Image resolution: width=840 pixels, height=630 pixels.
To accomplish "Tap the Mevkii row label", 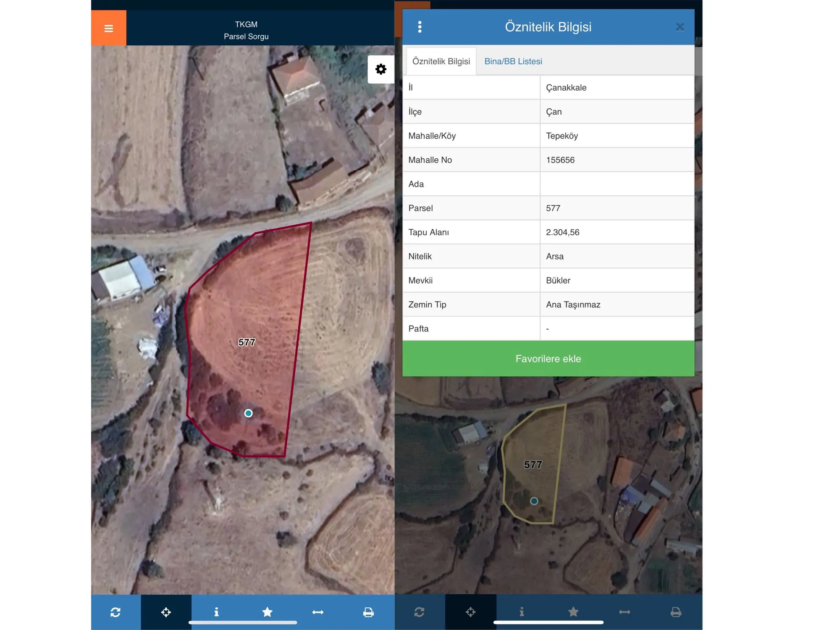I will (420, 280).
